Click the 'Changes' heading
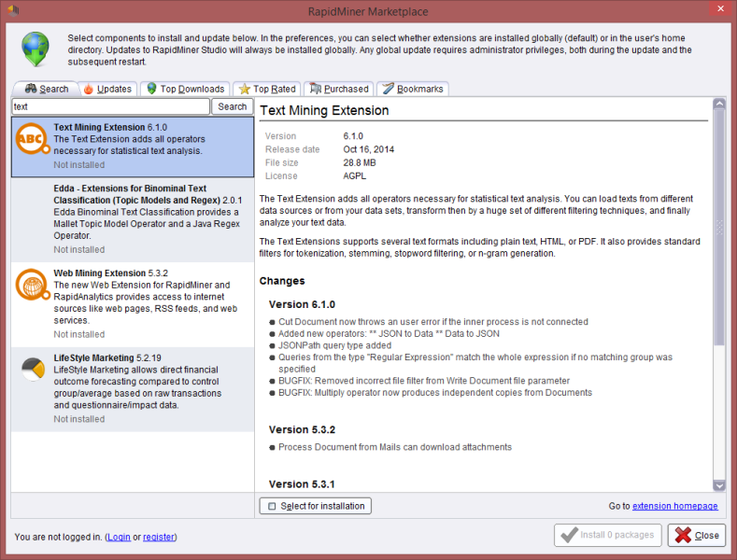 coord(282,281)
